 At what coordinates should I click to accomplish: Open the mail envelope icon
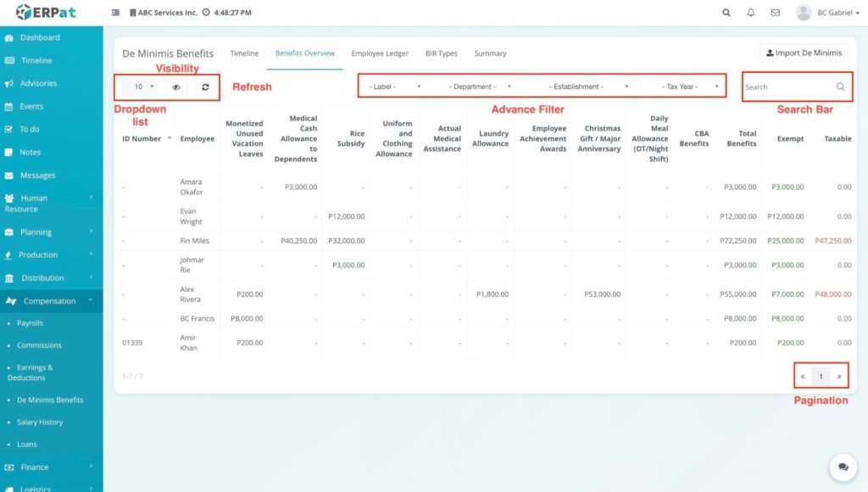775,13
